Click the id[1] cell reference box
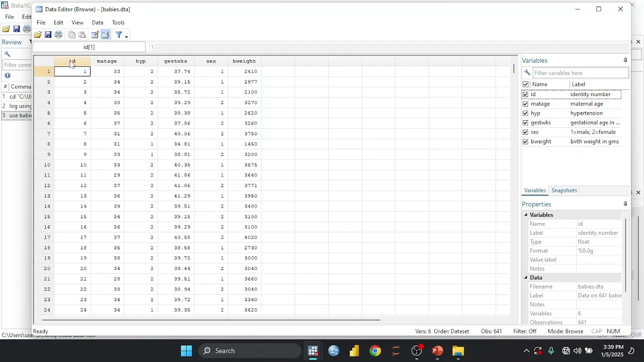Image resolution: width=644 pixels, height=362 pixels. coord(89,47)
